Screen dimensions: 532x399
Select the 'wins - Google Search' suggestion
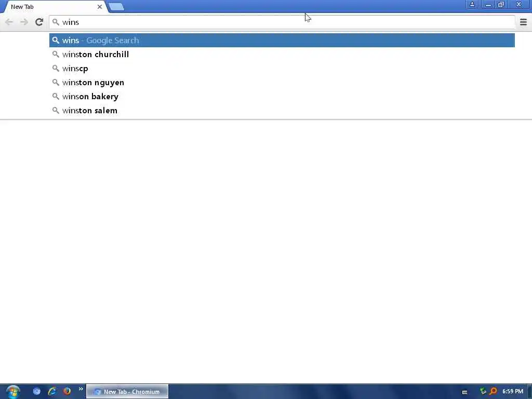coord(282,41)
